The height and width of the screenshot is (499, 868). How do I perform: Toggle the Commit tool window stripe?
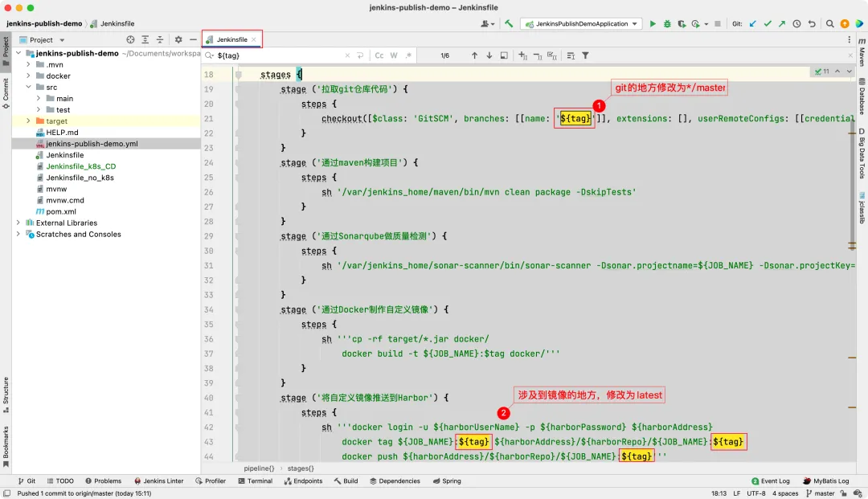tap(6, 93)
